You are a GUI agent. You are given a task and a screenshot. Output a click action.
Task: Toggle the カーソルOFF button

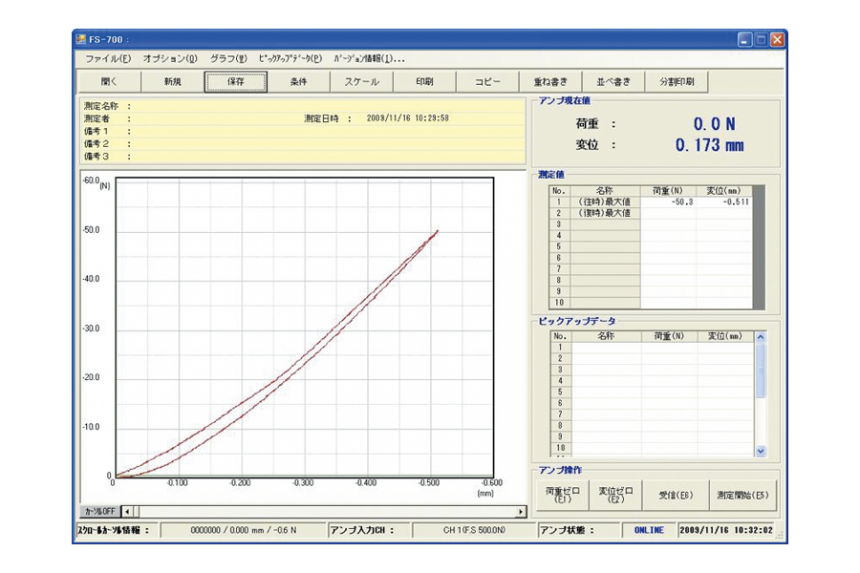100,512
